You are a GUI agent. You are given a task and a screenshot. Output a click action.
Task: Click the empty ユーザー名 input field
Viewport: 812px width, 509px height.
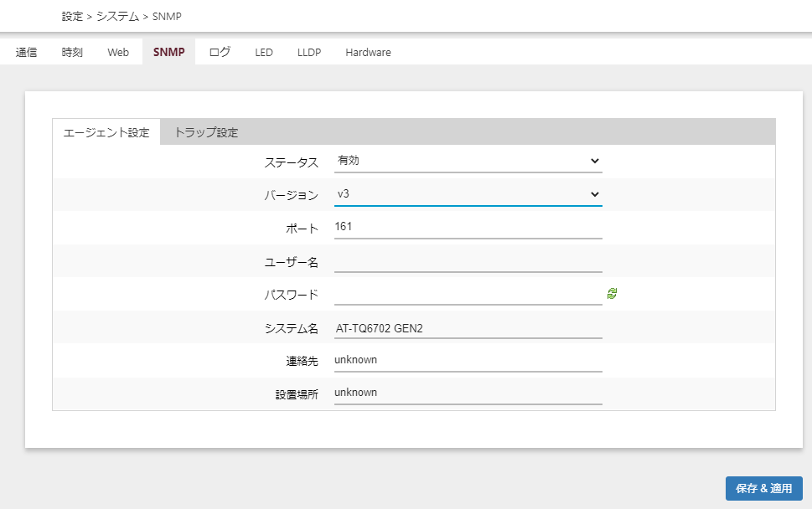click(468, 261)
